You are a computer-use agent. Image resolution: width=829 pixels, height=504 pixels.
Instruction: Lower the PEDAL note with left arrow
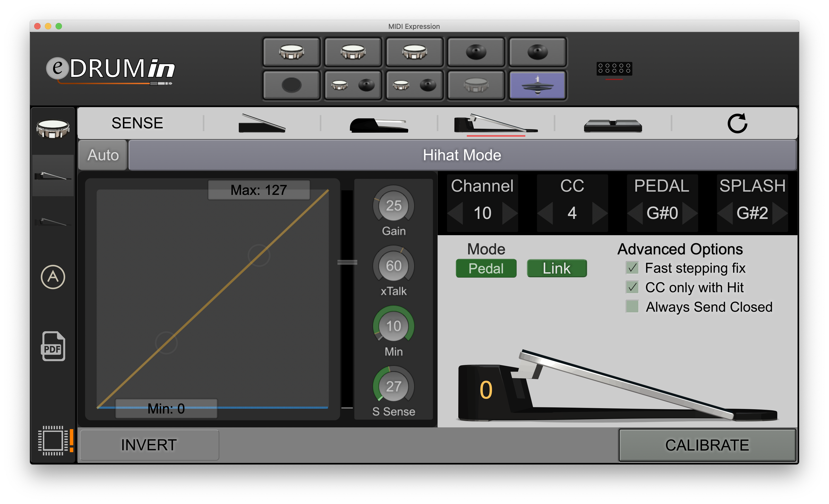635,213
